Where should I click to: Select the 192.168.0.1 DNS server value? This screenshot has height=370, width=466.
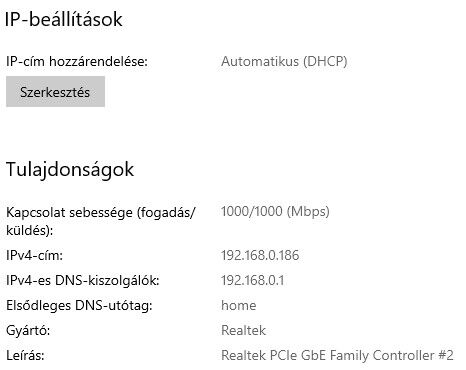[x=252, y=280]
